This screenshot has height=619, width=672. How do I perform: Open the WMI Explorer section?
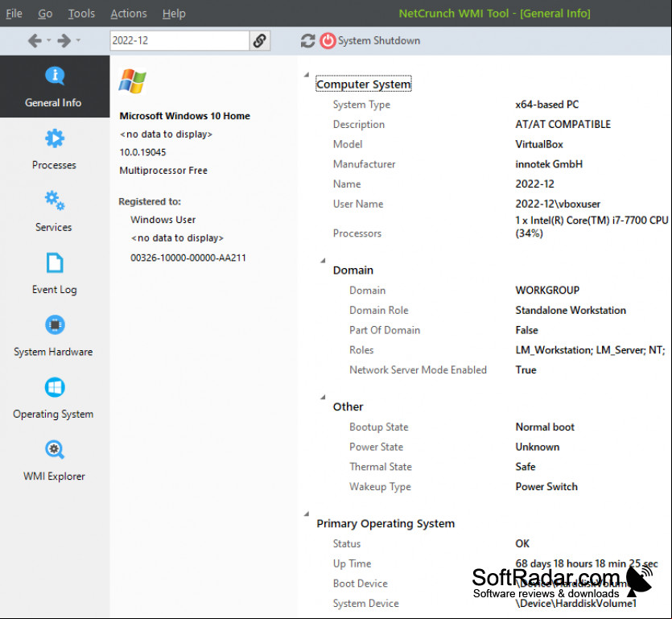[x=55, y=460]
